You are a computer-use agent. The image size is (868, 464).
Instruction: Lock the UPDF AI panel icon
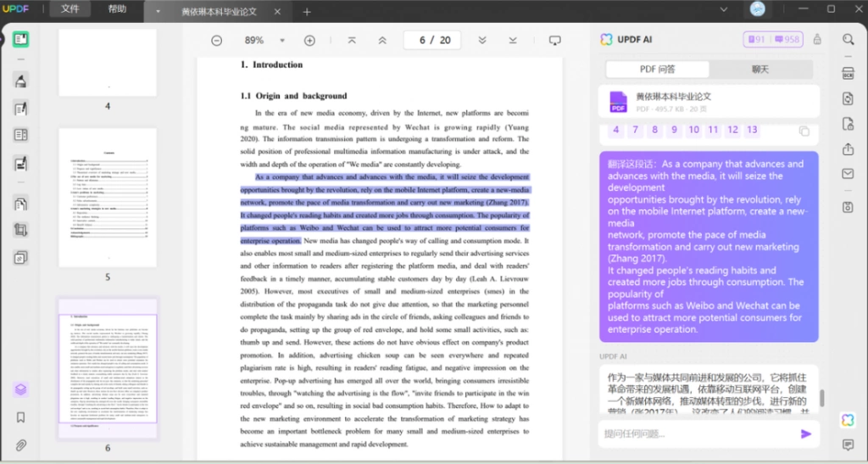click(817, 39)
